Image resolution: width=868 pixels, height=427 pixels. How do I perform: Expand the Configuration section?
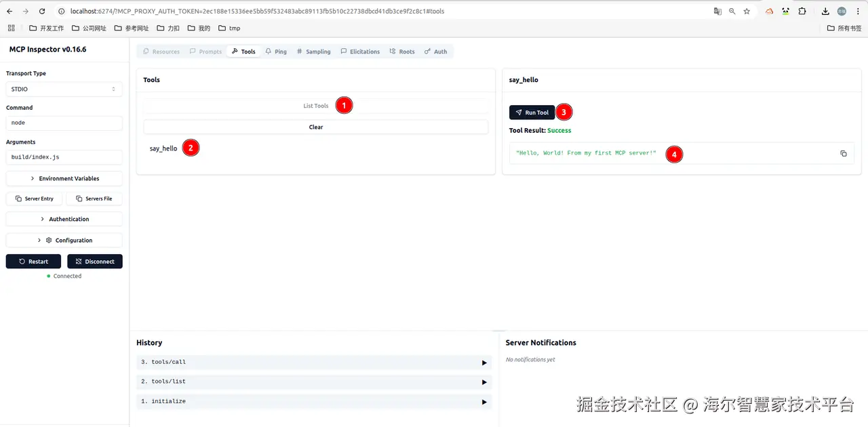(x=64, y=240)
